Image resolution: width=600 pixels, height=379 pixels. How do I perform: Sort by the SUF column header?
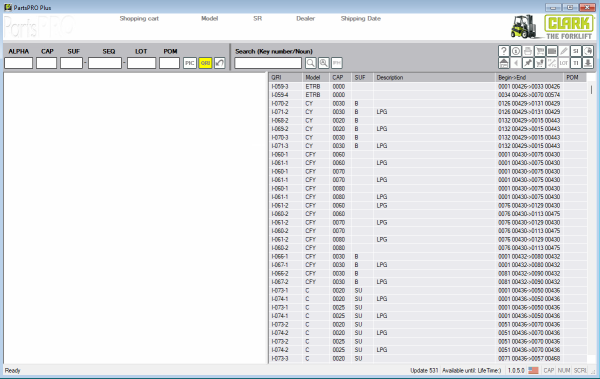tap(363, 77)
